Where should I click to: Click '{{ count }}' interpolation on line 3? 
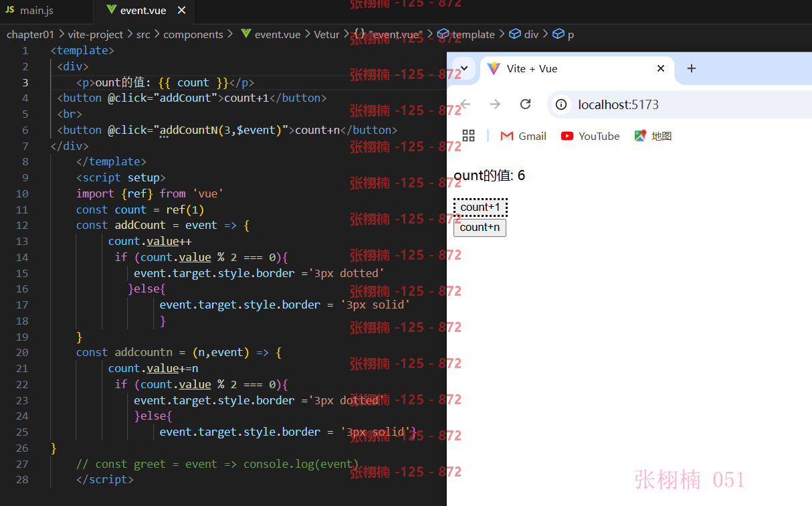point(193,82)
